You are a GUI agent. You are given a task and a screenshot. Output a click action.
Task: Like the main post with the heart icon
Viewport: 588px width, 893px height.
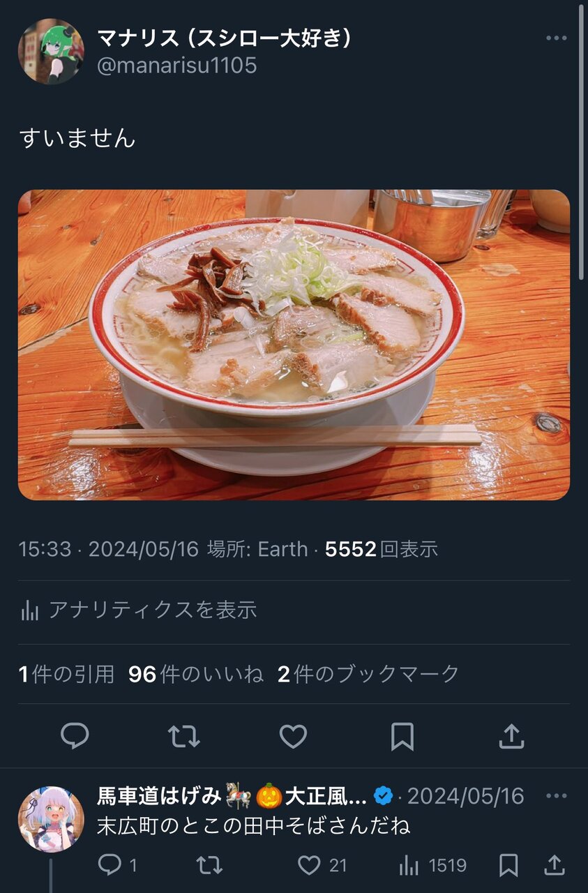point(293,736)
